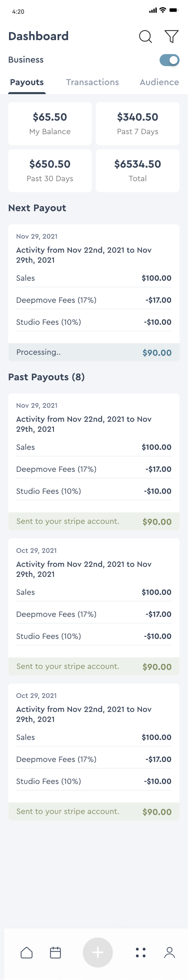Open the search magnifier icon

click(x=145, y=37)
